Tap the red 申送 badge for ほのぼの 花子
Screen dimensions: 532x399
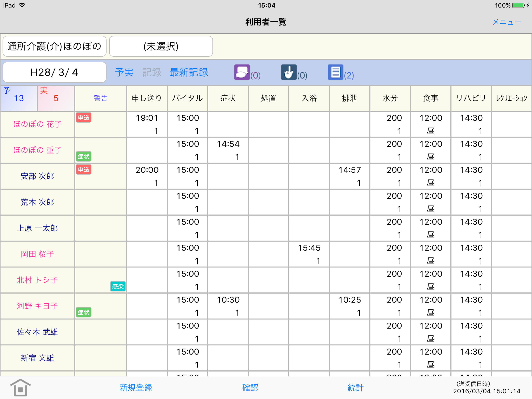click(84, 118)
